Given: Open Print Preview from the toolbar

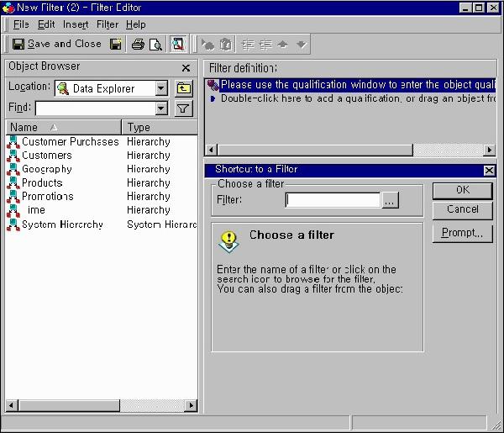Looking at the screenshot, I should (x=156, y=45).
